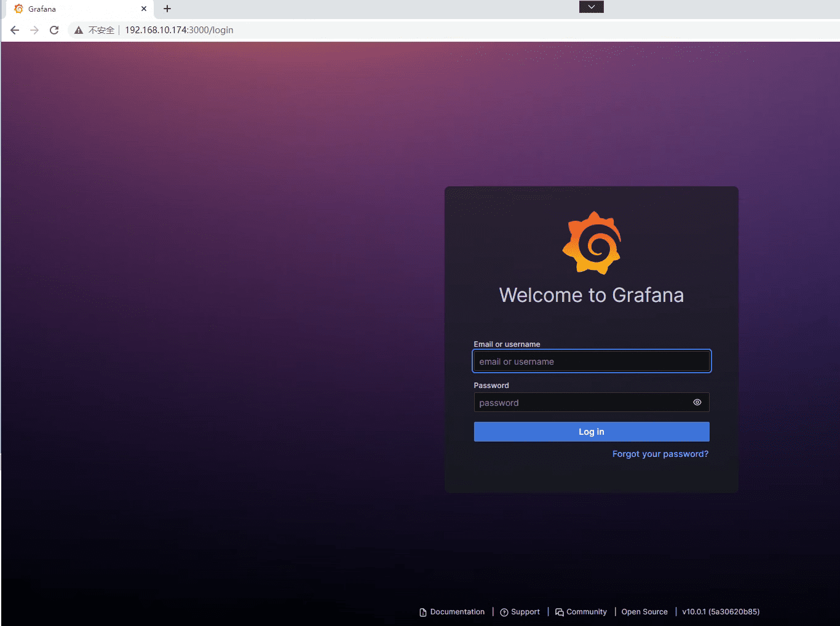Image resolution: width=840 pixels, height=626 pixels.
Task: Expand the tab search dropdown chevron
Action: (592, 7)
